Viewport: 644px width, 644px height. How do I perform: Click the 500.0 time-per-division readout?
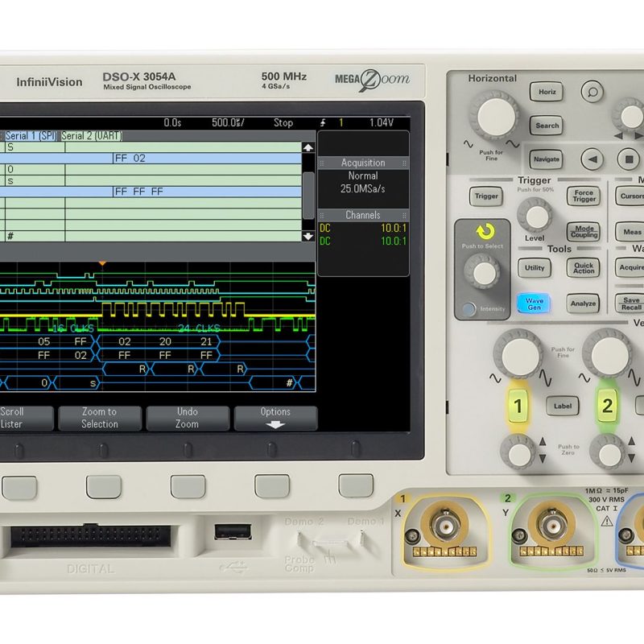tap(228, 122)
